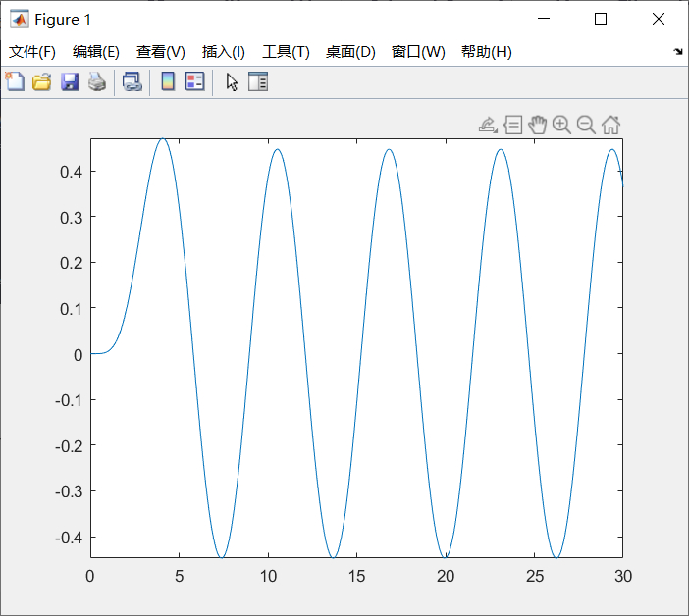This screenshot has height=616, width=689.
Task: Click the y-axis tick label 0.1
Action: coord(72,309)
